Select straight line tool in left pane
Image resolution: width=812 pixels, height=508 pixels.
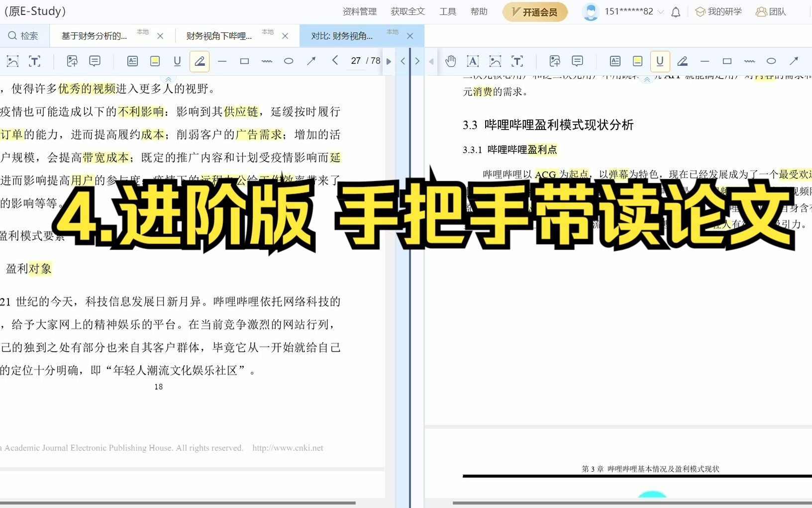(x=222, y=61)
